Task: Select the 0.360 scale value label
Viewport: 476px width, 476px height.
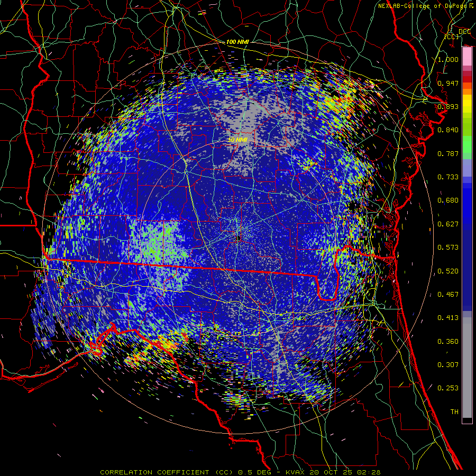Action: [448, 342]
